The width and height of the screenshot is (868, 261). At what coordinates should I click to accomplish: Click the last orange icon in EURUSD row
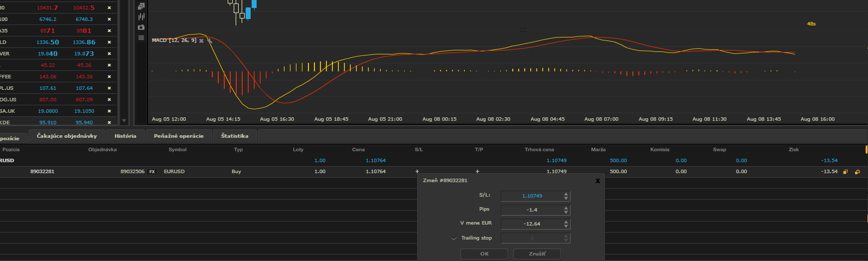857,172
